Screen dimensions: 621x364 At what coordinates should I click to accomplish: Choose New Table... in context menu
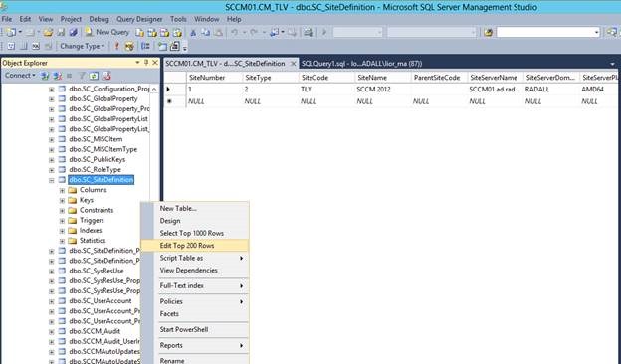point(195,208)
